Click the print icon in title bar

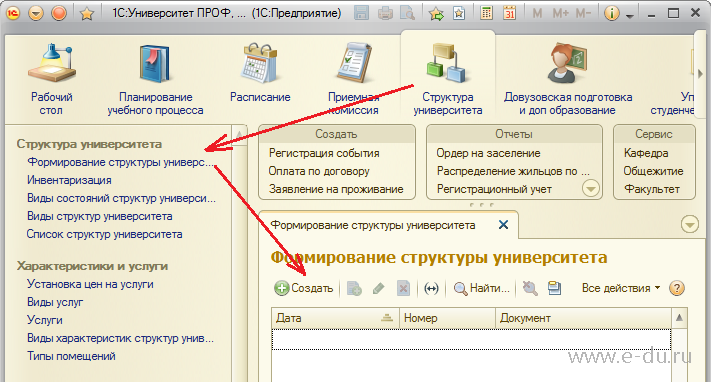[385, 13]
